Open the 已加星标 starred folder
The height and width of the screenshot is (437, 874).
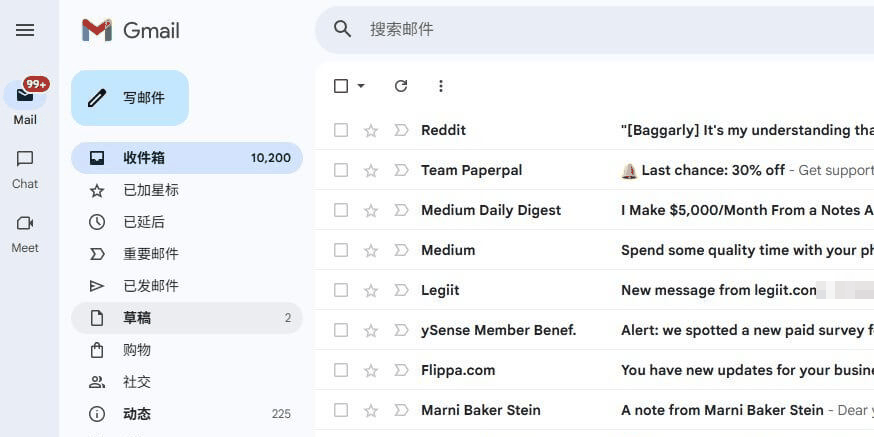point(187,191)
